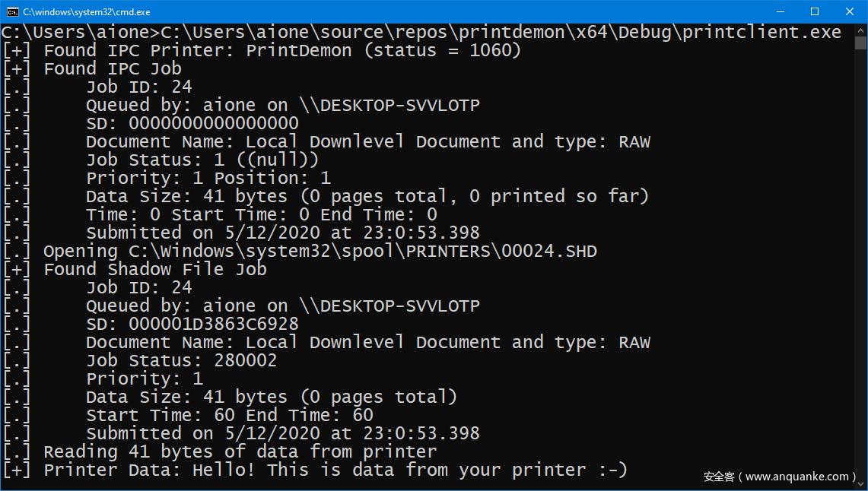
Task: Click the 'Priority: 1 Position: 1' line
Action: tap(208, 178)
